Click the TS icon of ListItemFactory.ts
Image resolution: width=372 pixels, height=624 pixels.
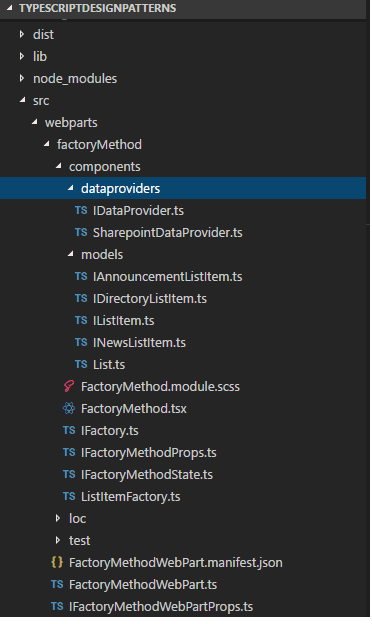[69, 496]
